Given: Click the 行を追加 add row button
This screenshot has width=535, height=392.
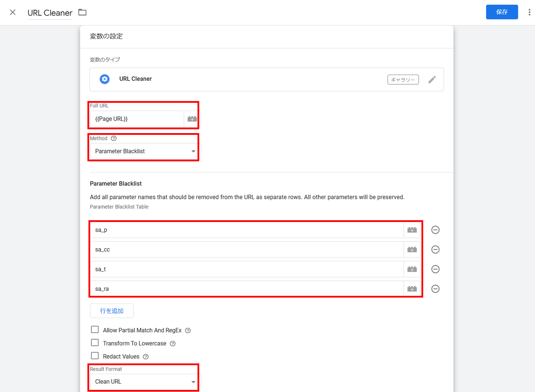Looking at the screenshot, I should point(111,311).
